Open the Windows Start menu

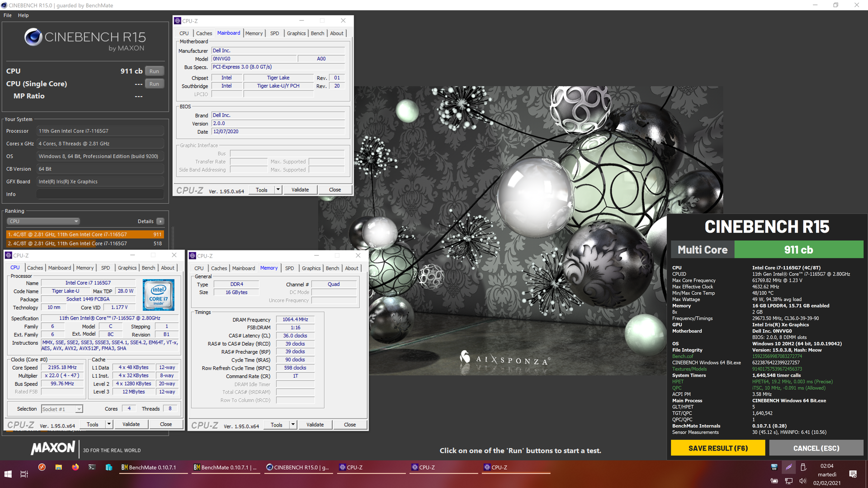[x=8, y=474]
